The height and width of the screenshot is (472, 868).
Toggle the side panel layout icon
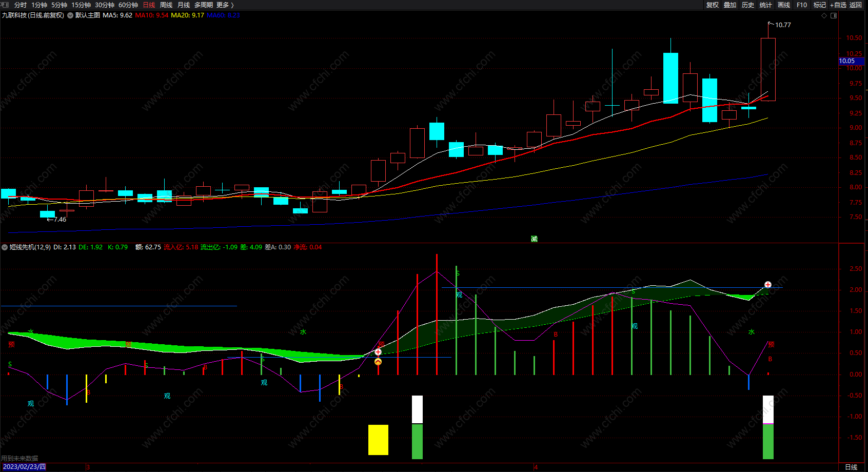coord(834,15)
